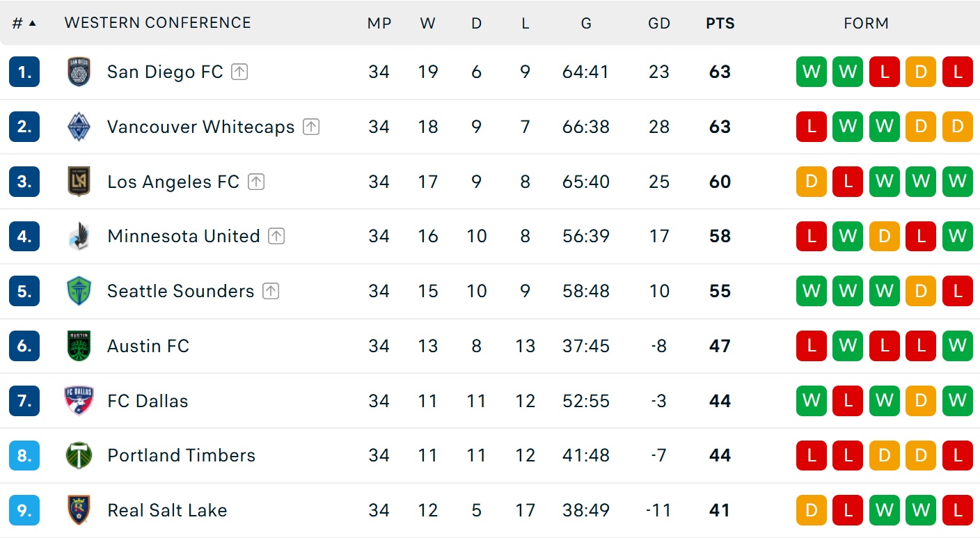This screenshot has width=980, height=538.
Task: Click promotion arrow icon beside San Diego FC
Action: [239, 72]
